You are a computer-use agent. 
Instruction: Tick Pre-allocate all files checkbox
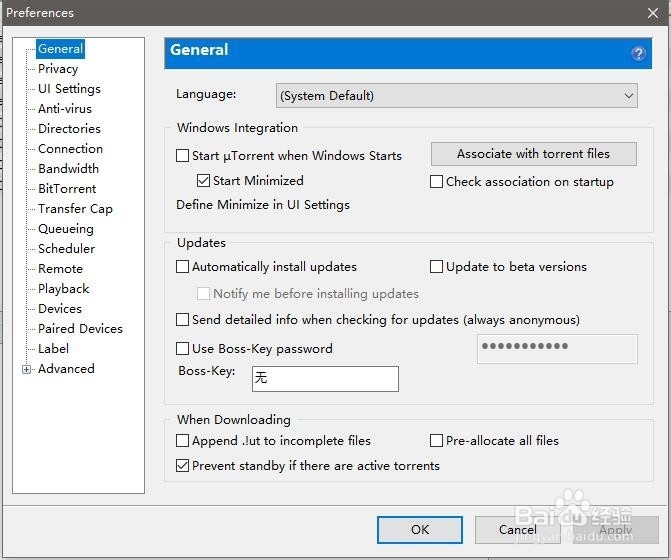coord(436,440)
